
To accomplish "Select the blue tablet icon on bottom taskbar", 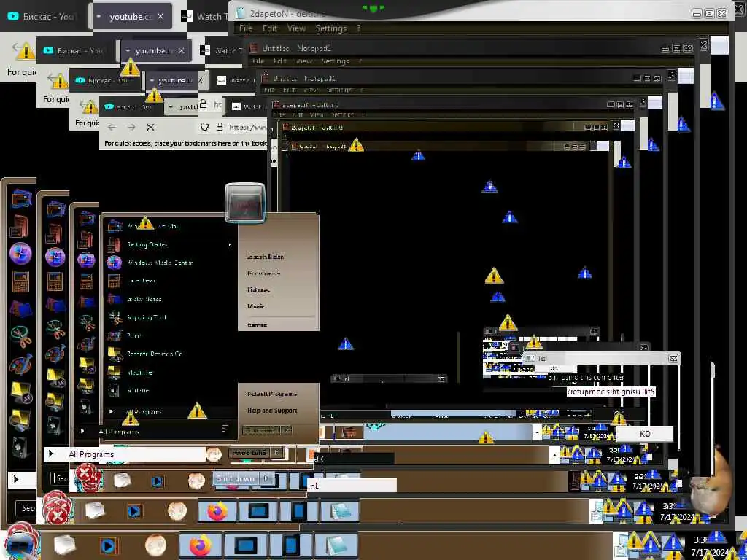I will pyautogui.click(x=291, y=546).
